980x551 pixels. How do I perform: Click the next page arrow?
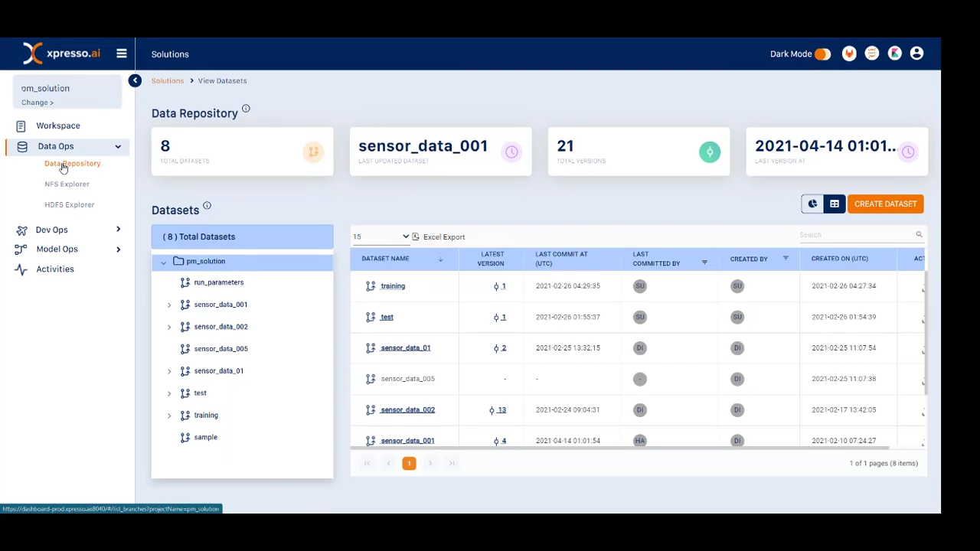(430, 463)
